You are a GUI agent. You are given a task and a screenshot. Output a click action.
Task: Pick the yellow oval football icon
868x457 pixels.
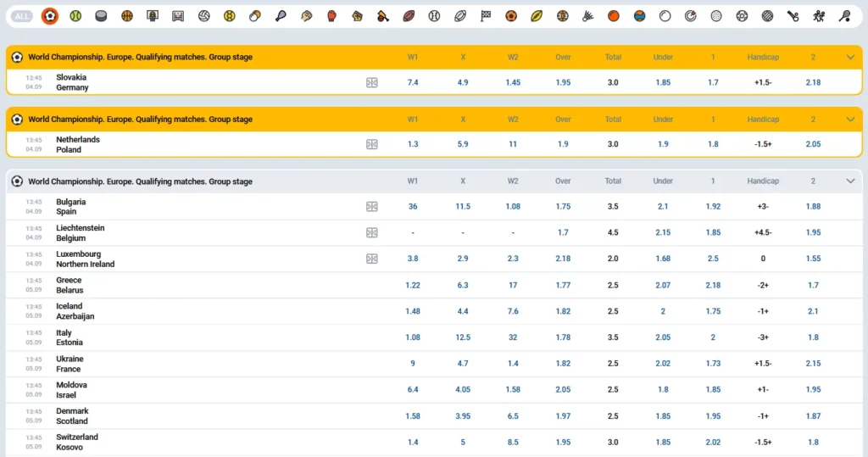pyautogui.click(x=537, y=16)
